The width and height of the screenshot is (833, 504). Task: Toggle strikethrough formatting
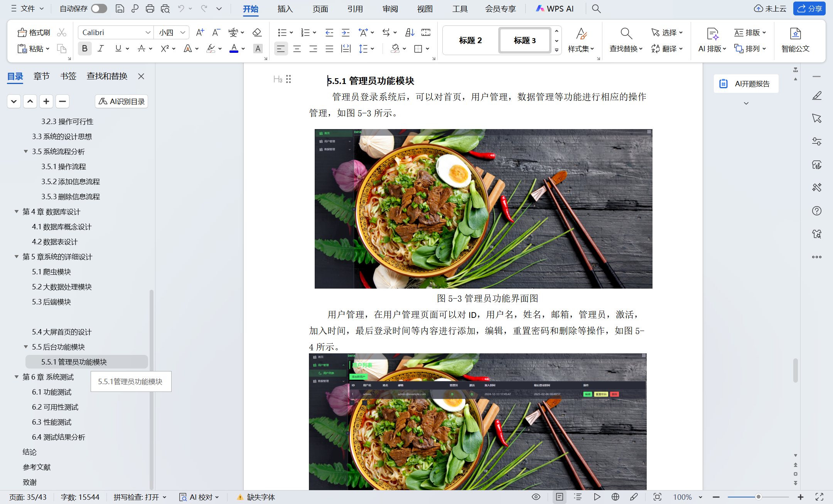(x=142, y=49)
